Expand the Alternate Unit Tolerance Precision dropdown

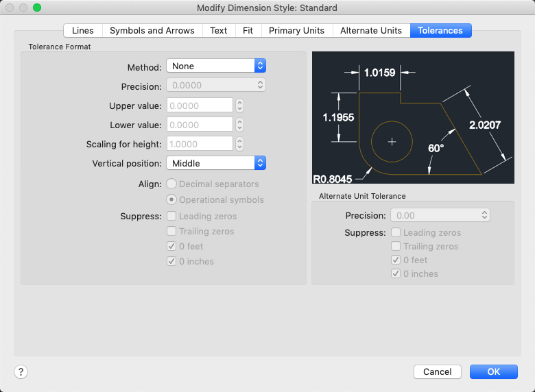coord(440,215)
